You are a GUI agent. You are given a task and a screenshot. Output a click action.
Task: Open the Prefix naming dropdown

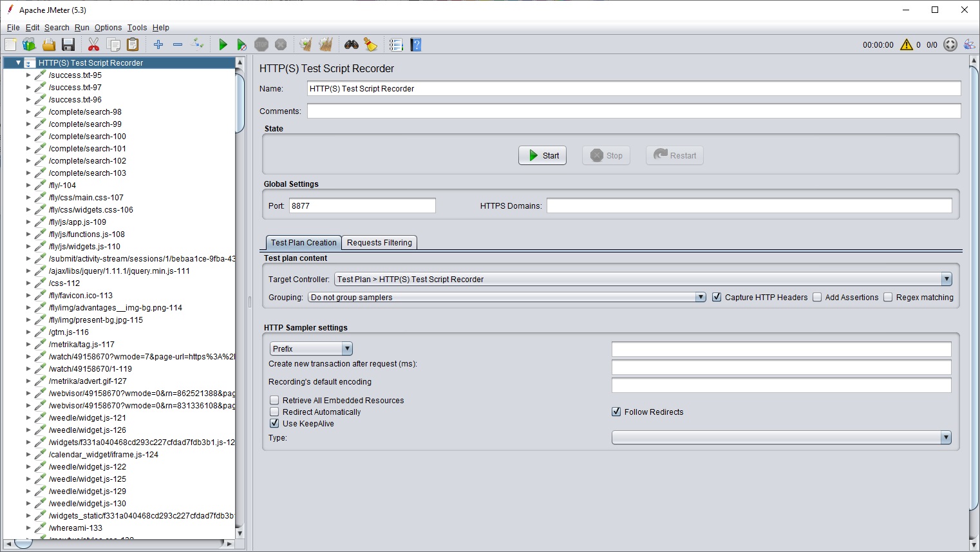click(x=311, y=348)
